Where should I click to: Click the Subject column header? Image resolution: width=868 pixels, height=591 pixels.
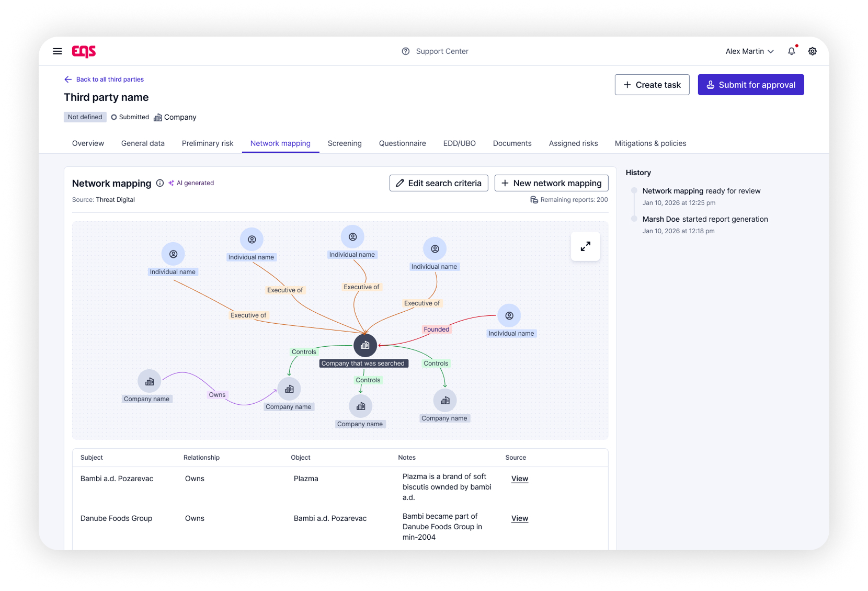tap(92, 458)
